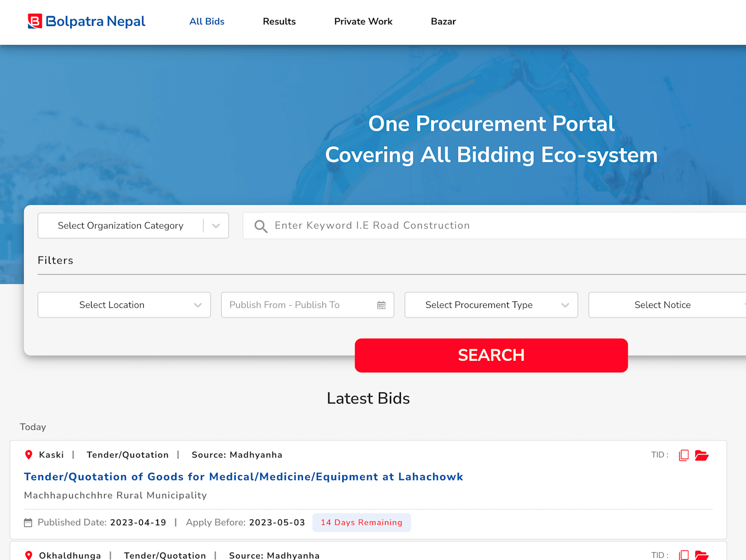The image size is (746, 560).
Task: Click the Bolpatra Nepal logo
Action: pos(87,21)
